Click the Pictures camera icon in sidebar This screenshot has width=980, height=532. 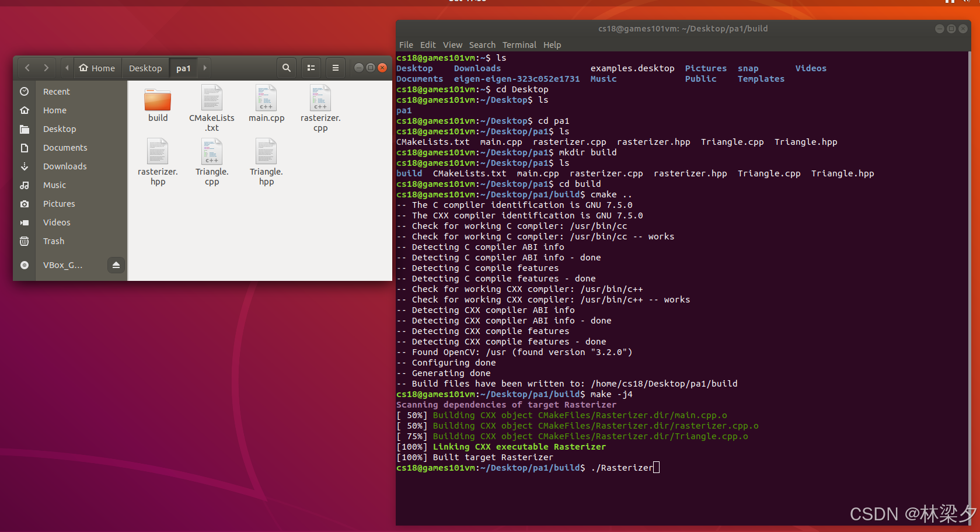pyautogui.click(x=25, y=204)
